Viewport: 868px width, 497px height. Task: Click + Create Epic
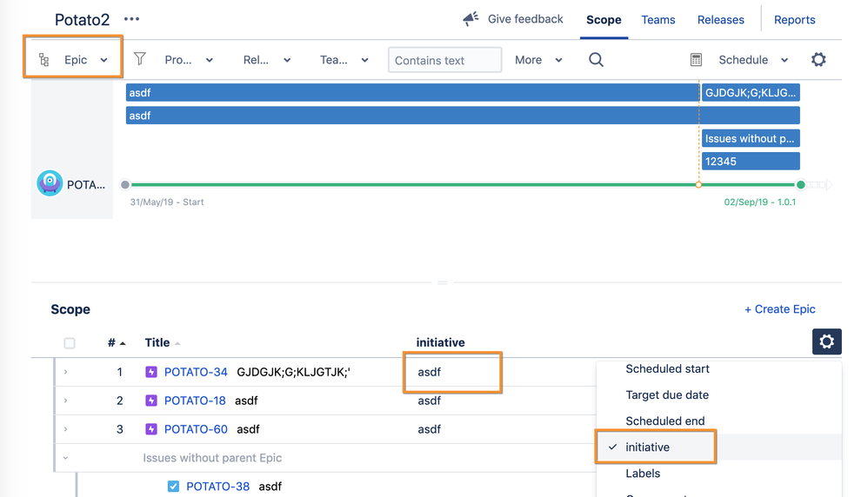(779, 309)
